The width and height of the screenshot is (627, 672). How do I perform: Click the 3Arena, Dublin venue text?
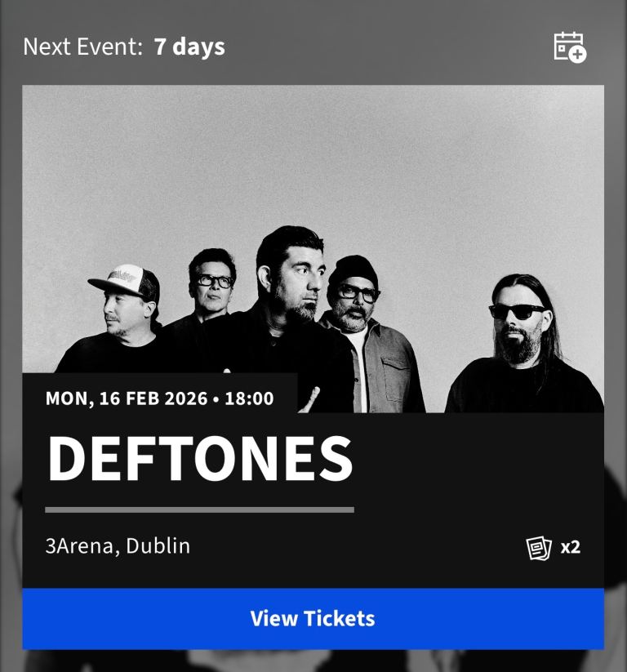pyautogui.click(x=118, y=546)
